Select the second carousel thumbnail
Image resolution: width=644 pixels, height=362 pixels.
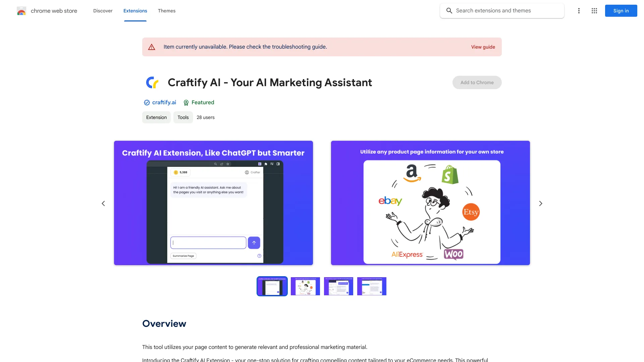(305, 286)
